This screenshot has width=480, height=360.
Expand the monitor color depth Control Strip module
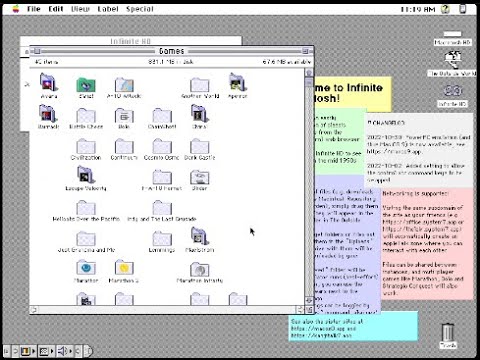click(28, 351)
